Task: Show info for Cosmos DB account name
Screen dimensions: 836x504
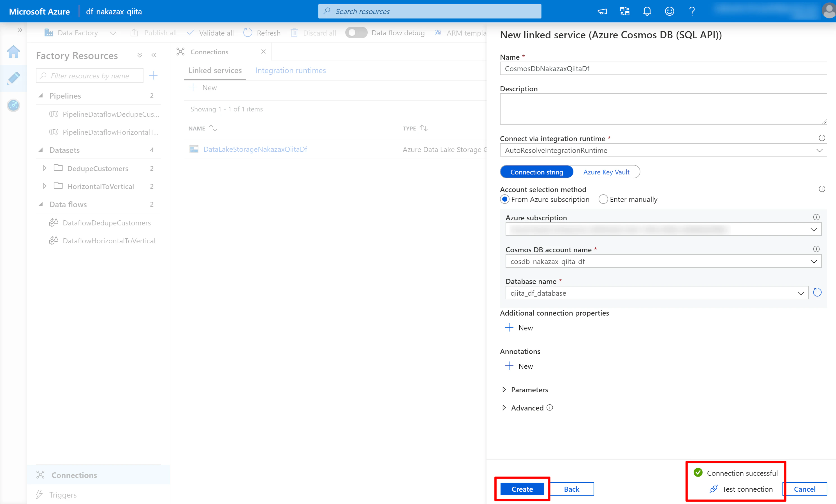Action: click(x=816, y=249)
